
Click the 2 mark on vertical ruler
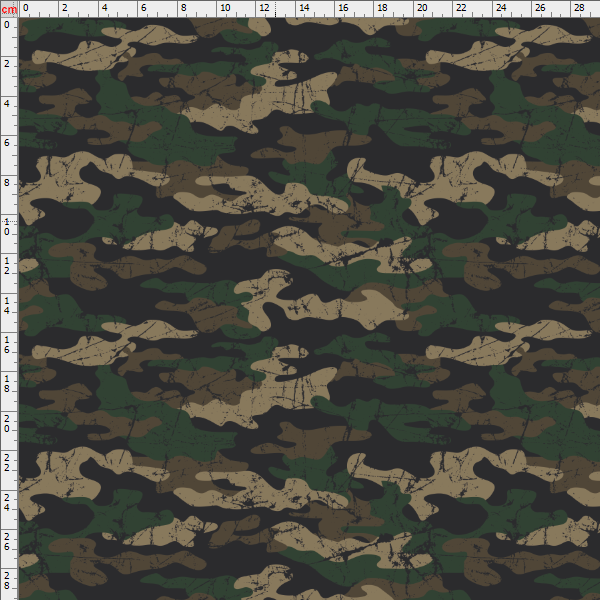[x=7, y=64]
